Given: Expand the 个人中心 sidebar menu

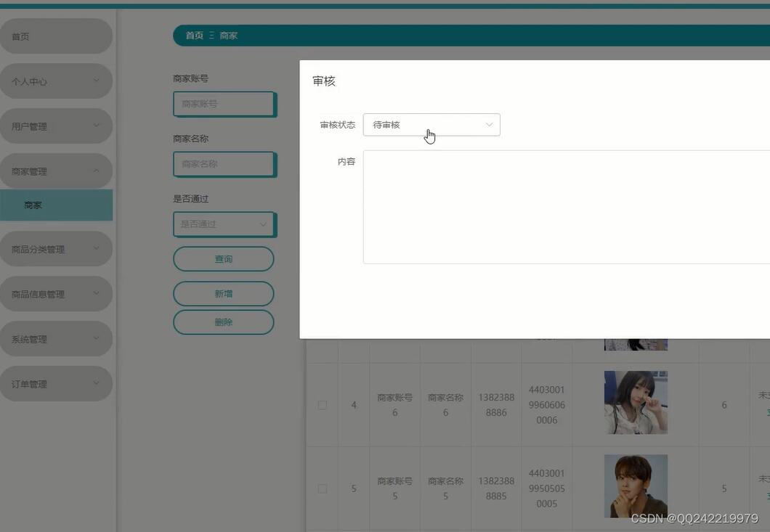Looking at the screenshot, I should pyautogui.click(x=57, y=81).
